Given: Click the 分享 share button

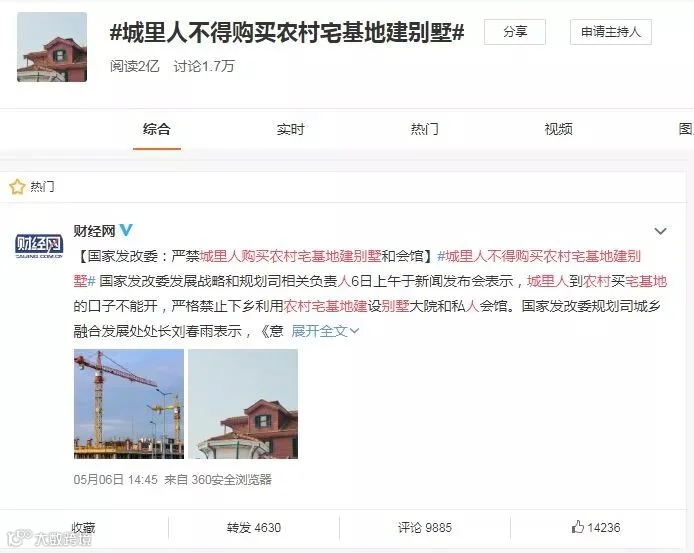Looking at the screenshot, I should pyautogui.click(x=515, y=32).
